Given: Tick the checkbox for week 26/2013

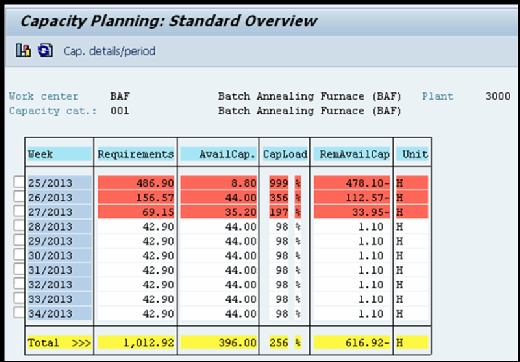Looking at the screenshot, I should click(19, 197).
